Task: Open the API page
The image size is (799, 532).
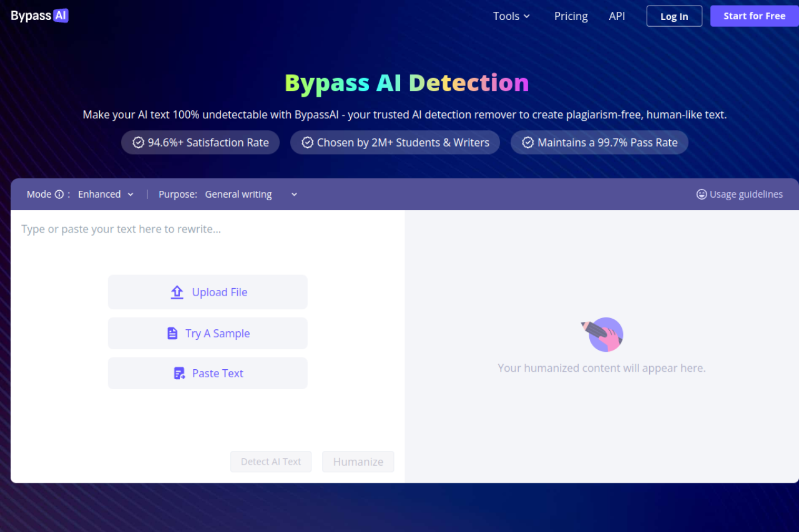Action: click(x=617, y=16)
